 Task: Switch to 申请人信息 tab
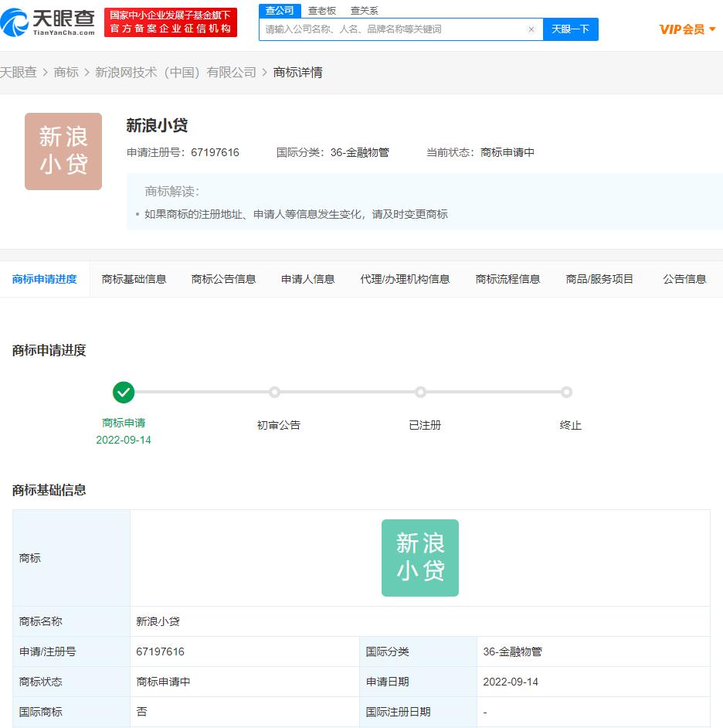coord(308,279)
